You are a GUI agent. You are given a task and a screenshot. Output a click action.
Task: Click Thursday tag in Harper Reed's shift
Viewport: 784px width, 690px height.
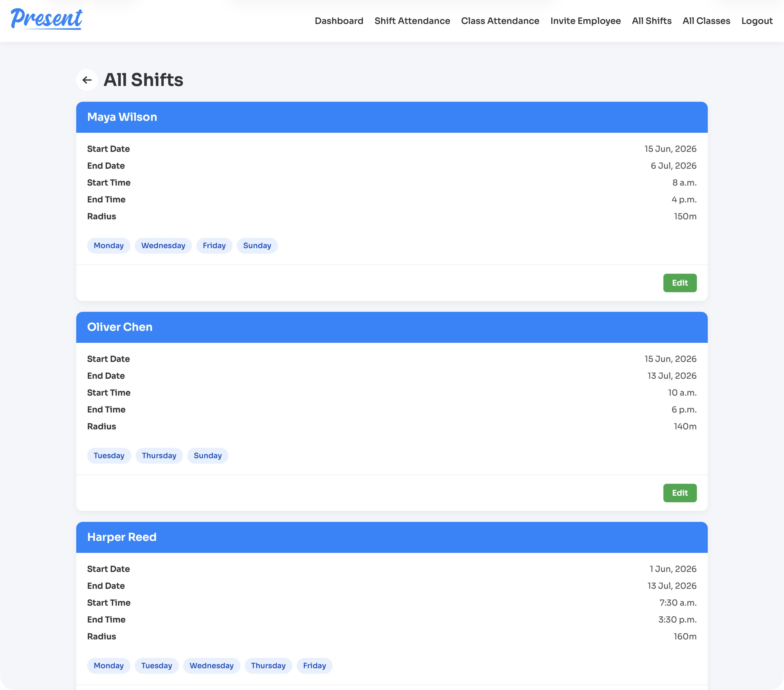click(x=268, y=666)
